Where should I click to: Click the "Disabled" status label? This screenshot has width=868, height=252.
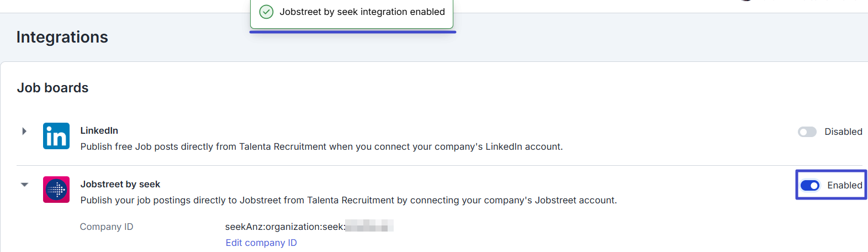[843, 132]
